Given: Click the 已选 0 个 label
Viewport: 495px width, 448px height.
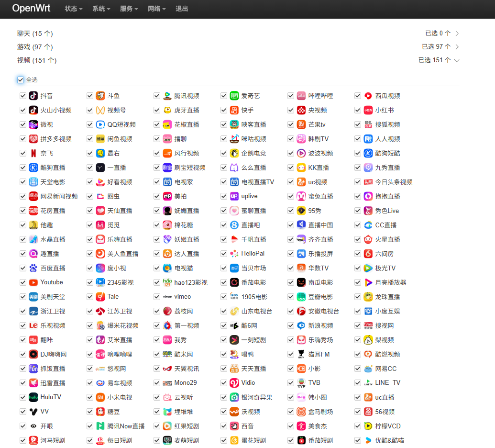Looking at the screenshot, I should click(x=438, y=33).
